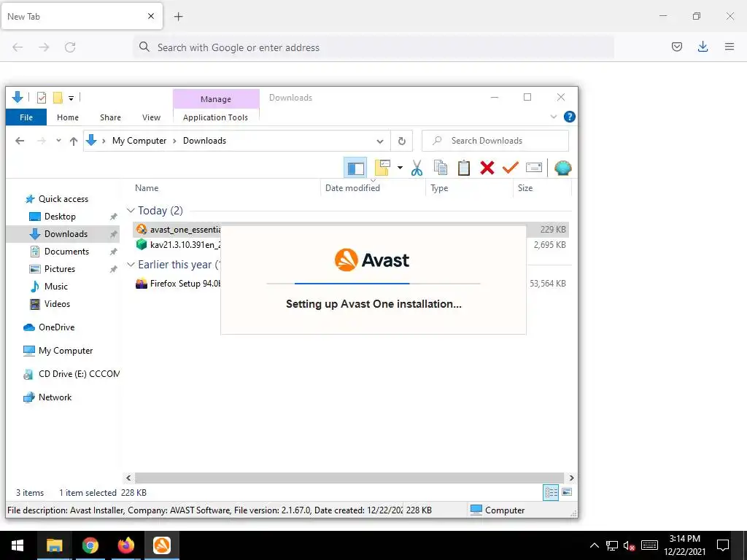Click Avast installer icon in taskbar

tap(162, 545)
